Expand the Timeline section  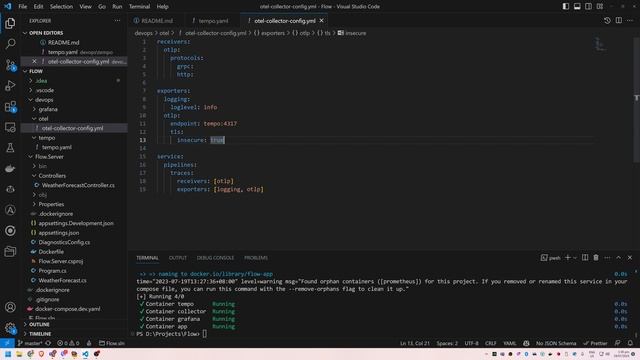click(x=40, y=334)
